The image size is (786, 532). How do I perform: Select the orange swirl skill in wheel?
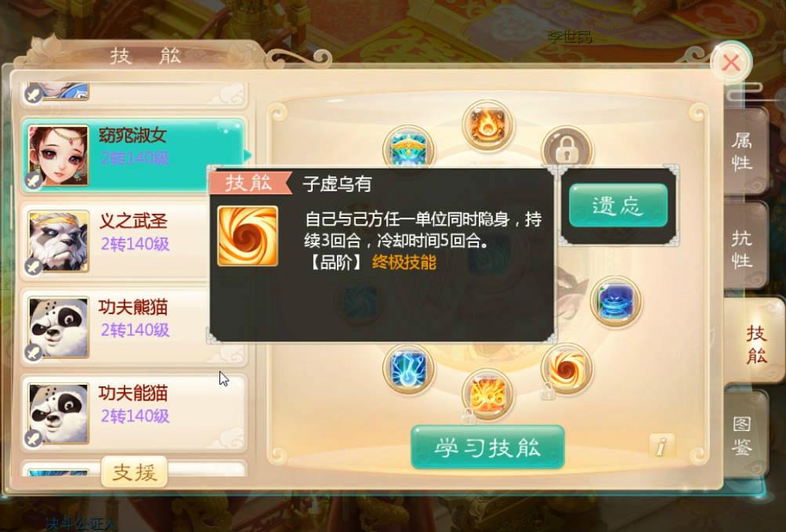(x=567, y=370)
